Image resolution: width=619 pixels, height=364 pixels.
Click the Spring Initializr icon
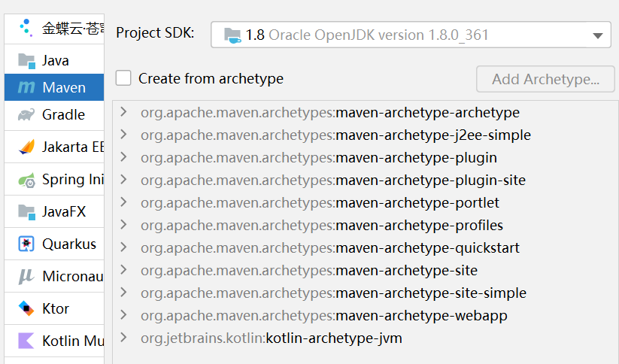point(26,180)
